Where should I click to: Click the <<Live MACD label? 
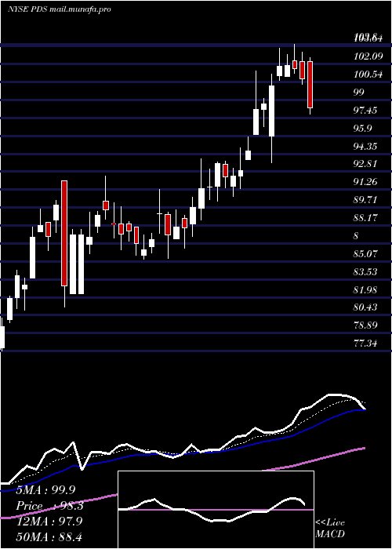click(x=330, y=529)
